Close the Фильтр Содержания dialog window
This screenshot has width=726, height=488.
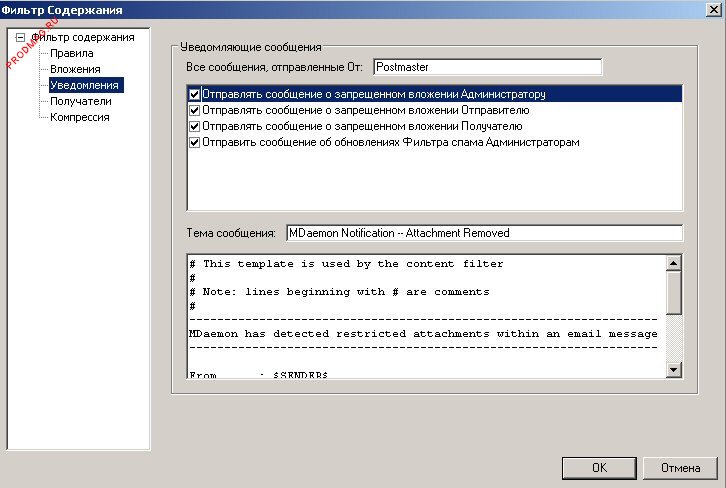click(x=711, y=10)
